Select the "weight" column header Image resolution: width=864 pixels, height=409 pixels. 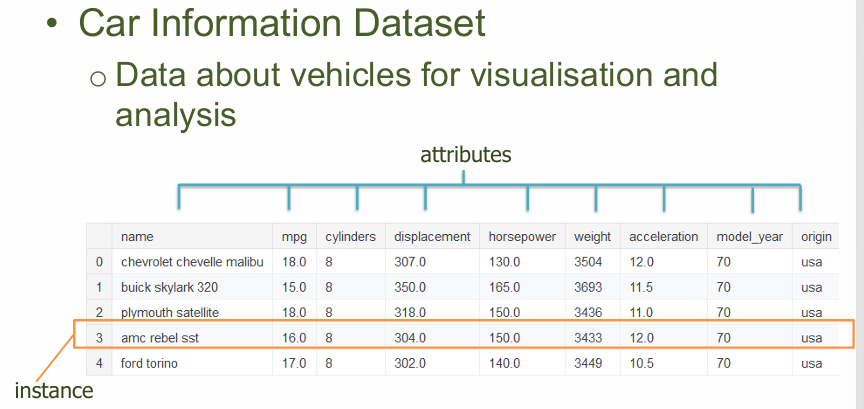coord(593,237)
